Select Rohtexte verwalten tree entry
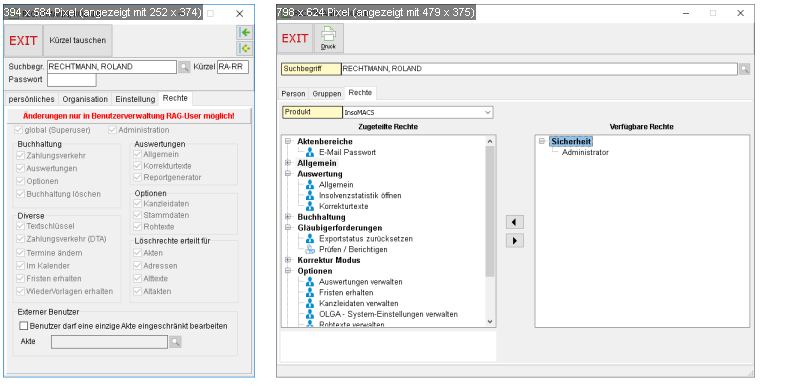 tap(352, 324)
